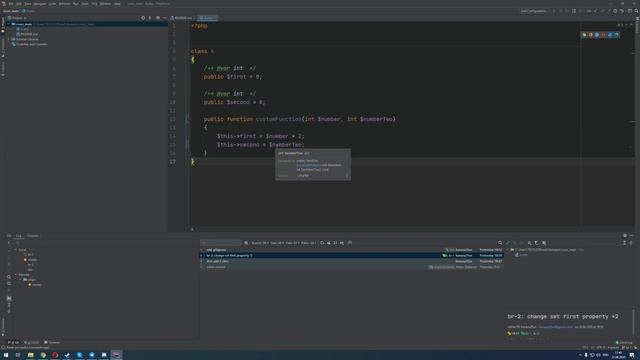The image size is (640, 360).
Task: Click the Cherry-pick icon in Git log
Action: coord(329,243)
